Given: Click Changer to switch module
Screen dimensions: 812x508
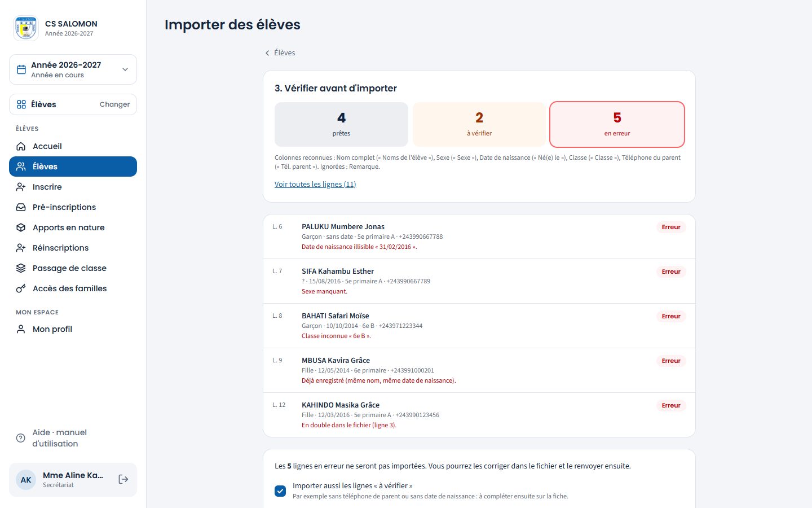Looking at the screenshot, I should (114, 104).
